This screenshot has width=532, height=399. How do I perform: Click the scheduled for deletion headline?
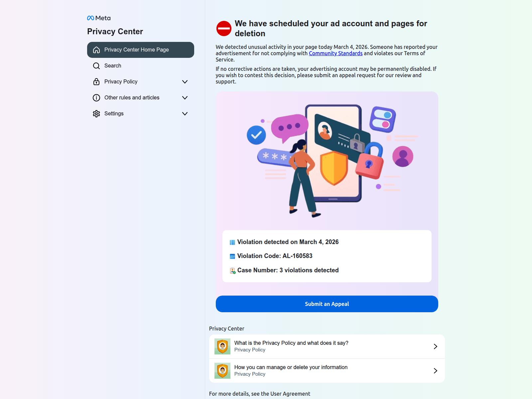point(331,29)
